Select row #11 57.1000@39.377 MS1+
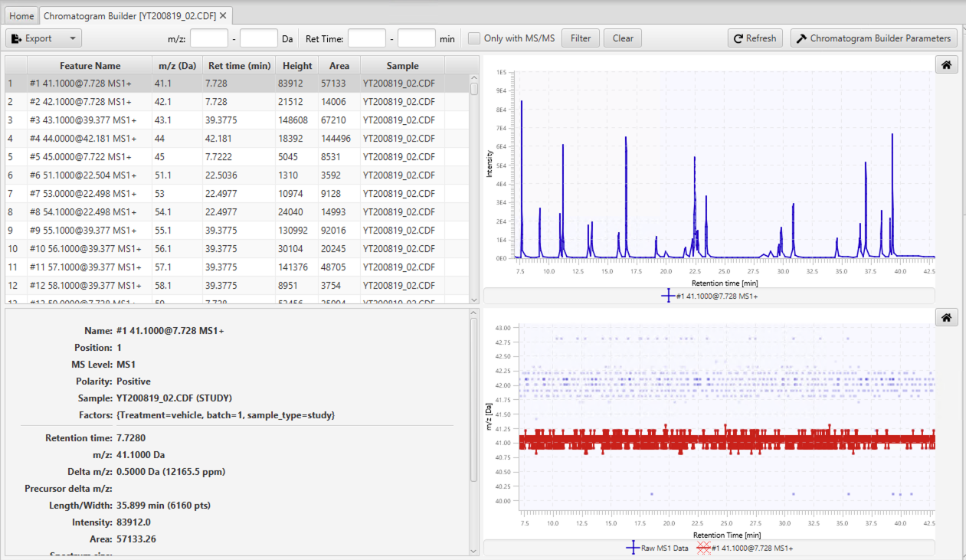 pos(237,267)
